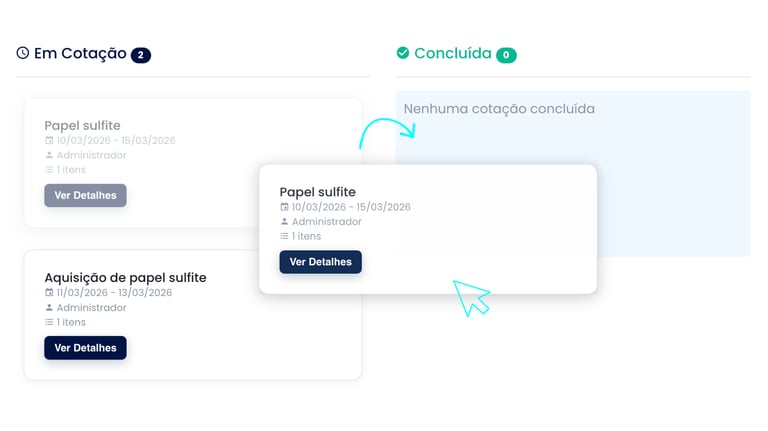Viewport: 768px width, 431px height.
Task: Open Ver Detalhes for Aquisição de papel sulfite
Action: pos(85,348)
